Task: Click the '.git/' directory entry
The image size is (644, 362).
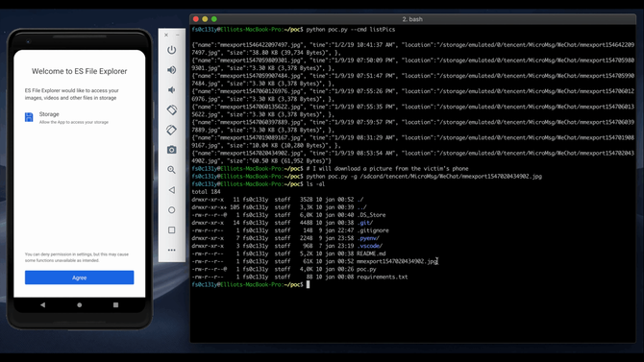Action: point(364,223)
